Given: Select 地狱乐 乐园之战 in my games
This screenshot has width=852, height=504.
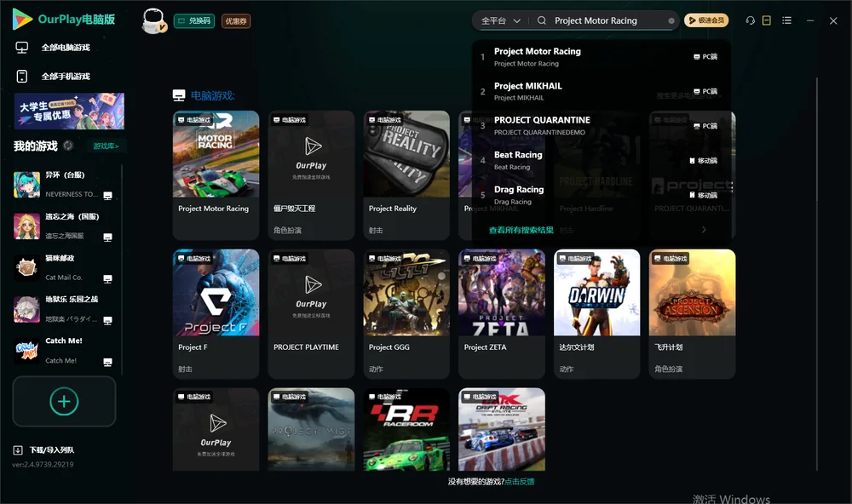Looking at the screenshot, I should (64, 309).
